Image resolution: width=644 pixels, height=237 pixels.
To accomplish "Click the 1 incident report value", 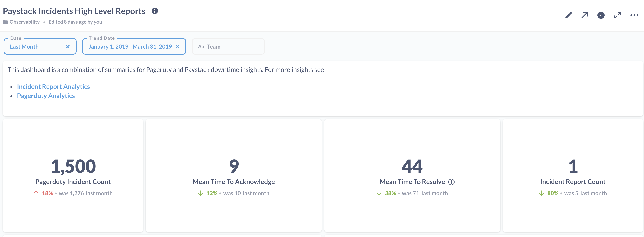I will 573,166.
